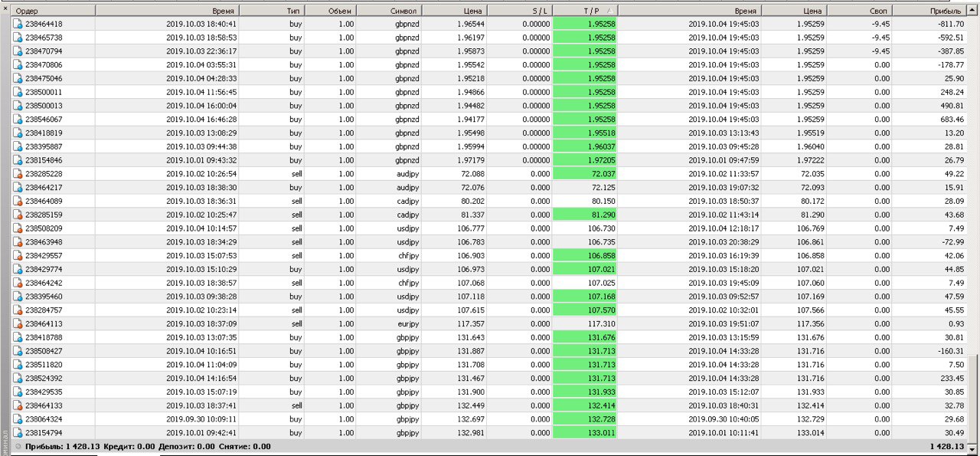Click the sell order icon for 238285228
The image size is (980, 456).
click(x=18, y=174)
